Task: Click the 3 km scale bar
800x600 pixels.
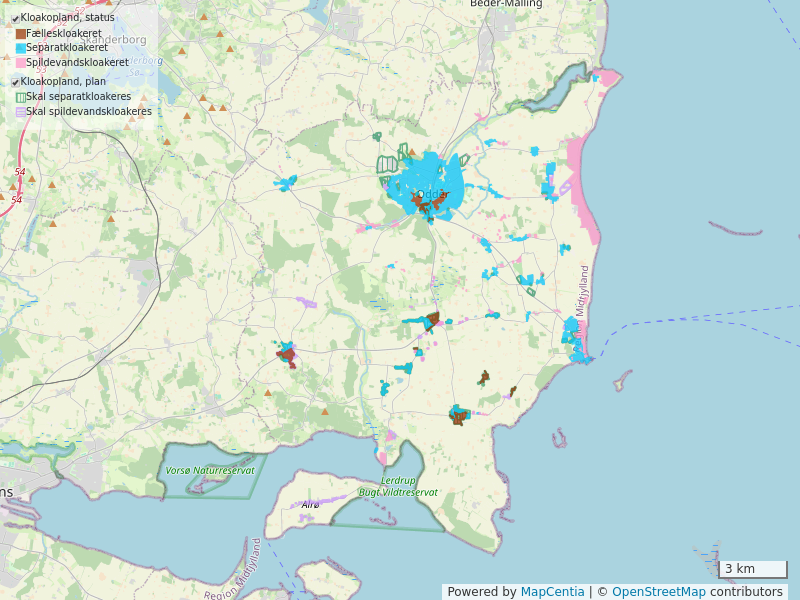Action: point(752,569)
